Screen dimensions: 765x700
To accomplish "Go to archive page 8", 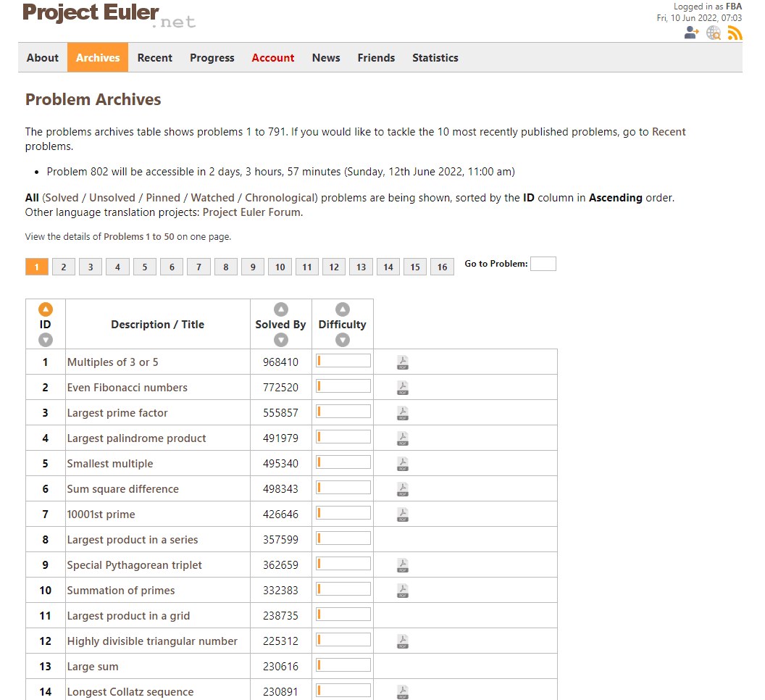I will 226,267.
